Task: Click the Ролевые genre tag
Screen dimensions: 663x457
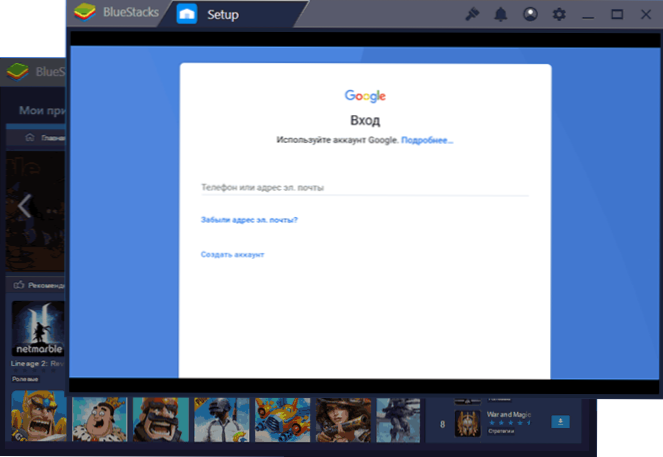Action: 25,379
